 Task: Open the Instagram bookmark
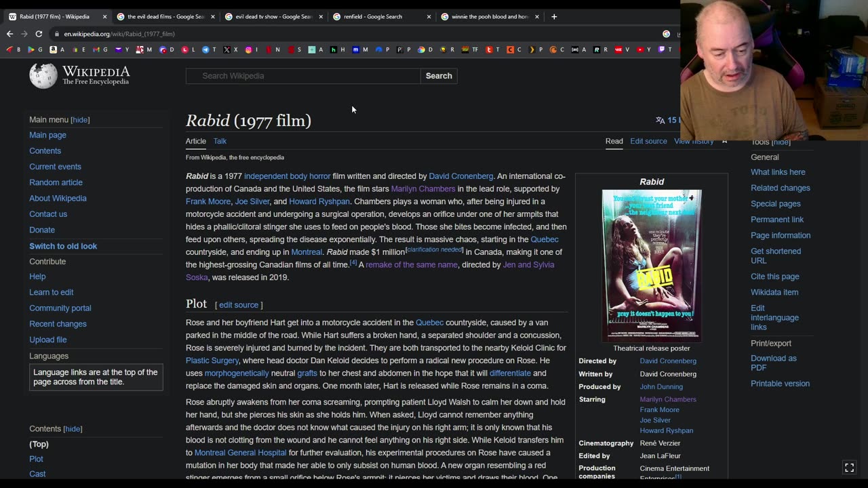pos(252,49)
